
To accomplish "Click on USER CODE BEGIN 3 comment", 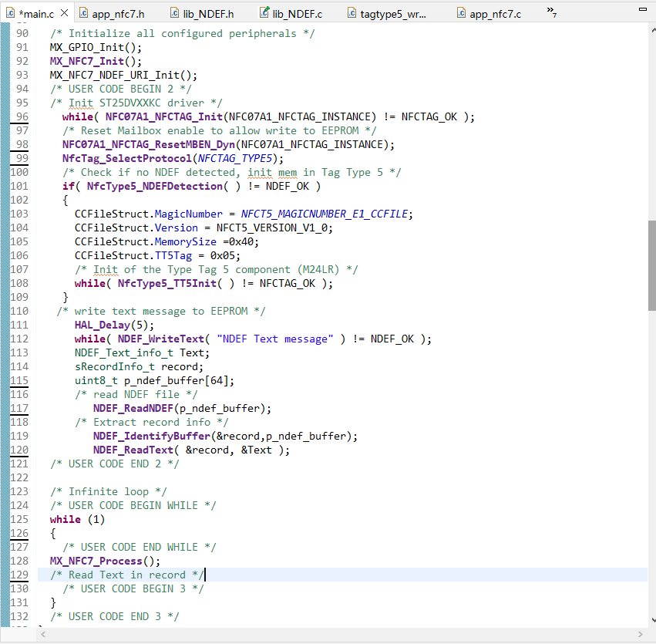I will pyautogui.click(x=133, y=588).
